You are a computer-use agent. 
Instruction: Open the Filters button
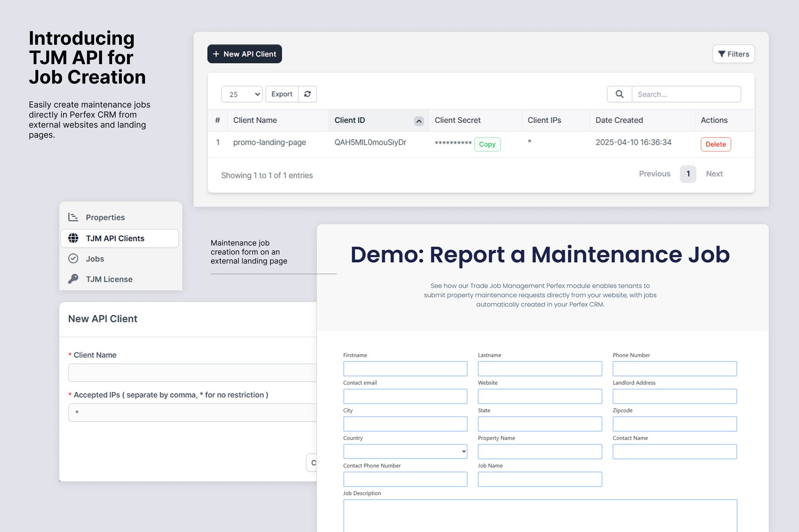point(733,54)
